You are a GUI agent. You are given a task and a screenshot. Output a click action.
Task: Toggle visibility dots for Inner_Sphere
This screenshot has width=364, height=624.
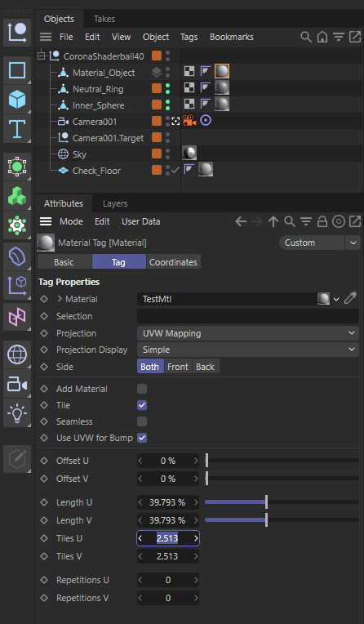[168, 105]
